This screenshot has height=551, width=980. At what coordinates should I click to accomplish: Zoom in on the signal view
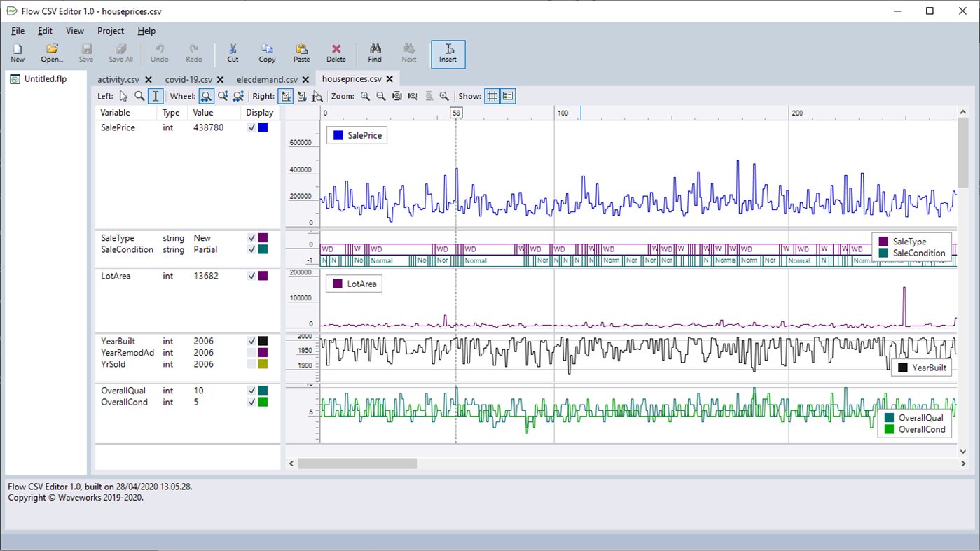pyautogui.click(x=365, y=96)
